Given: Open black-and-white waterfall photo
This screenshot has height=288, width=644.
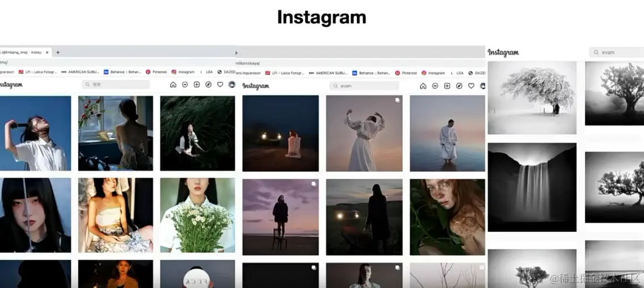Looking at the screenshot, I should tap(532, 187).
